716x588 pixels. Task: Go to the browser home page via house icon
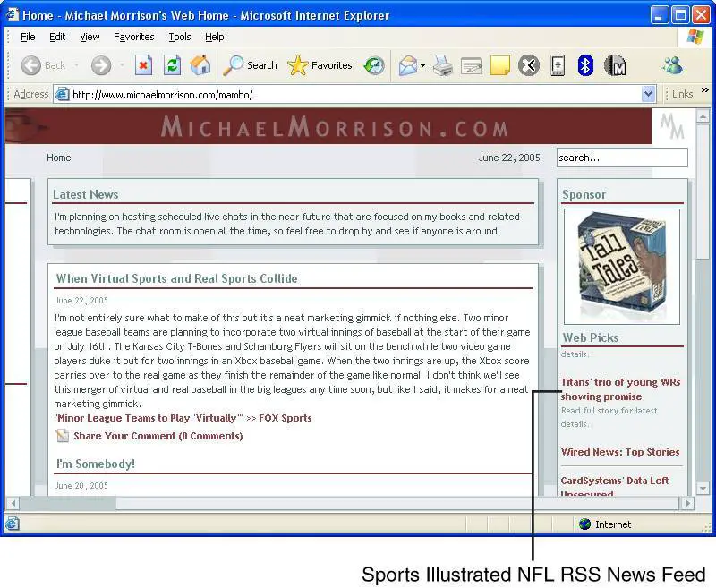coord(200,65)
